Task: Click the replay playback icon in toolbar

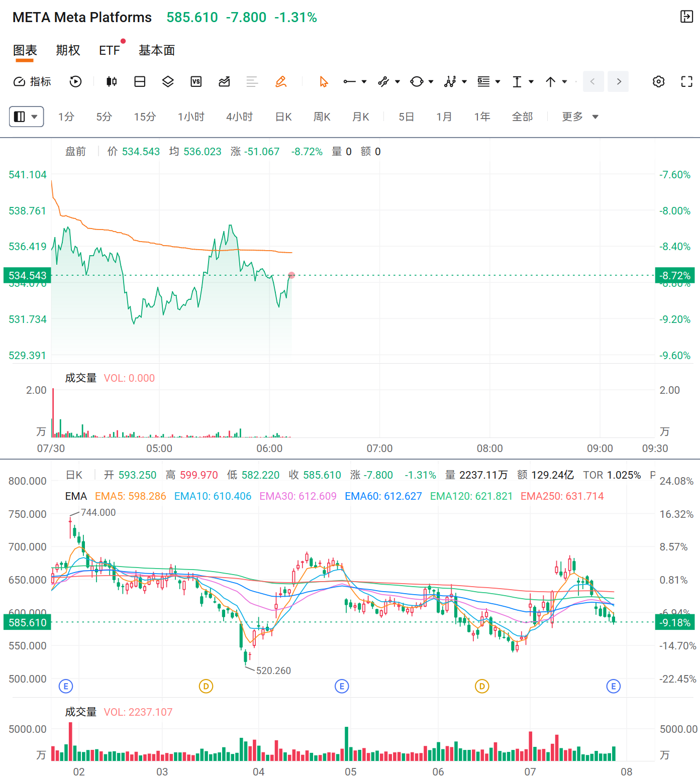Action: tap(75, 81)
